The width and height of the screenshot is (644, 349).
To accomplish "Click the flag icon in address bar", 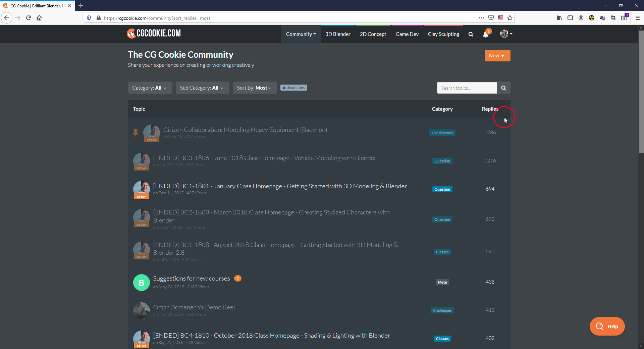I will click(500, 18).
